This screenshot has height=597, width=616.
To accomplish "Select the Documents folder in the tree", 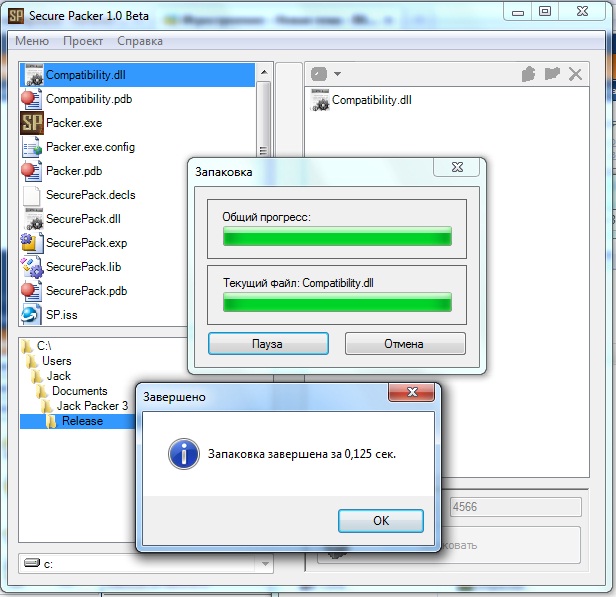I will (79, 391).
